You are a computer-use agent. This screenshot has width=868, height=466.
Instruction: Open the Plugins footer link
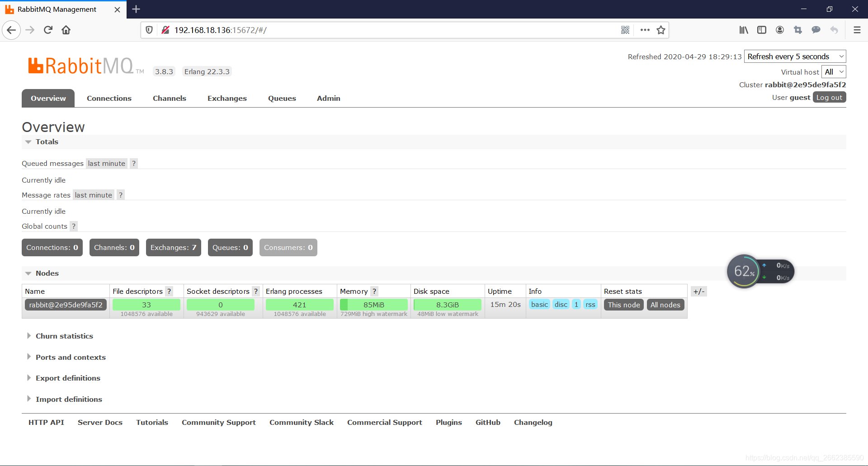tap(449, 423)
